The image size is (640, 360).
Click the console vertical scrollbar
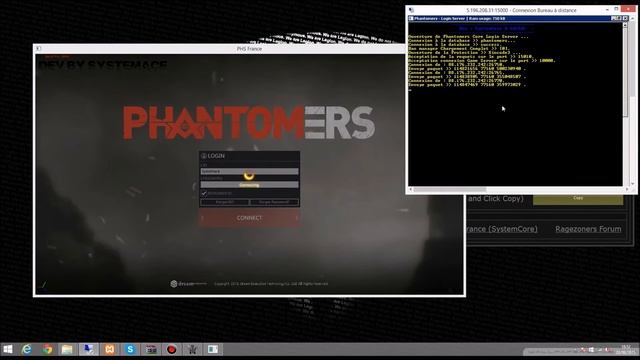625,104
